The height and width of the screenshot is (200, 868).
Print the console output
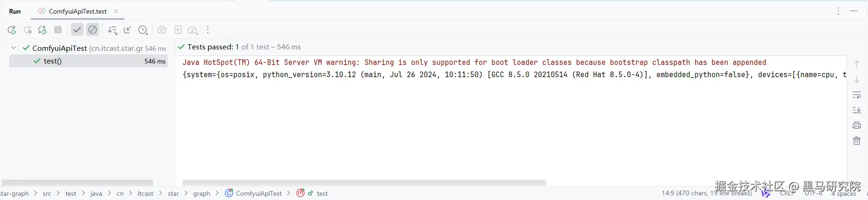click(x=857, y=125)
